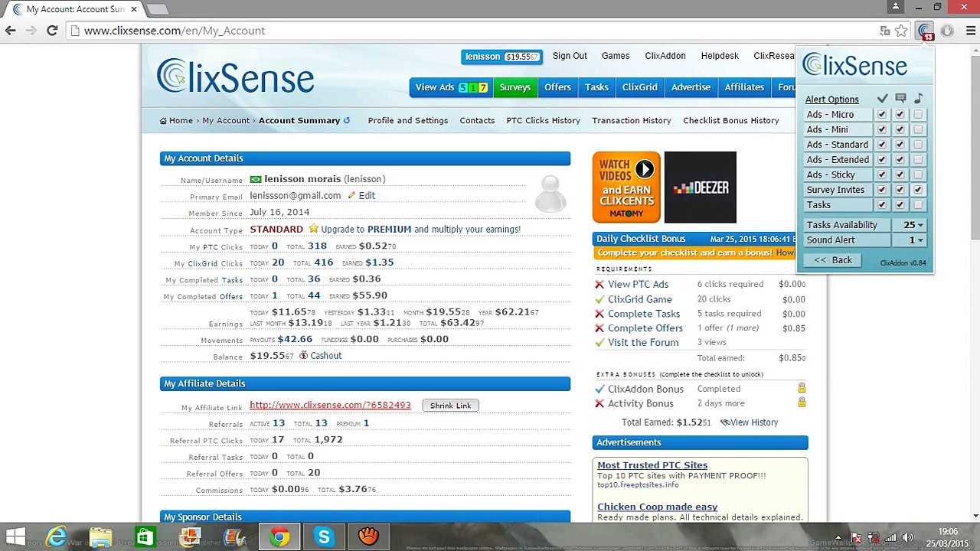
Task: Open File Explorer from the taskbar
Action: click(100, 536)
